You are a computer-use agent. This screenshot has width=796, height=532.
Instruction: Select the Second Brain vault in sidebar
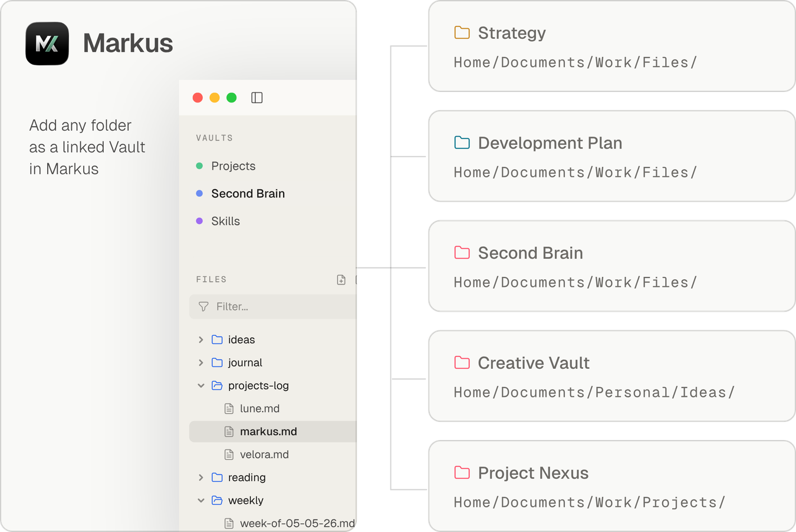click(x=248, y=193)
